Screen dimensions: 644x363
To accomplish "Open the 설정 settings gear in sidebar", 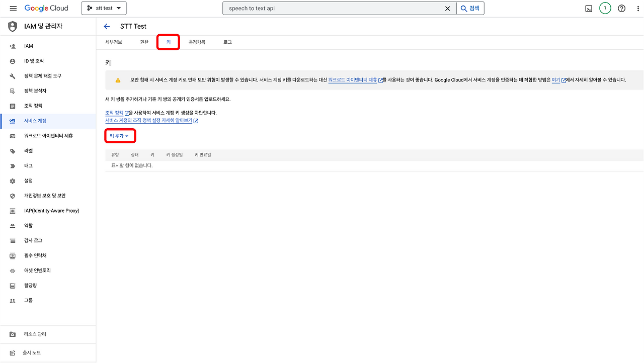I will click(x=30, y=180).
